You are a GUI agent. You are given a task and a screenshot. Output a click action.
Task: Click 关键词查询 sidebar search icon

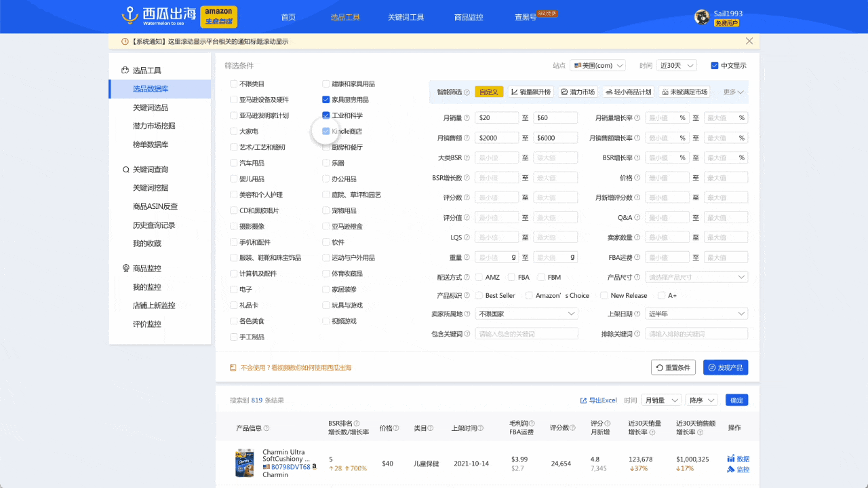click(x=125, y=170)
